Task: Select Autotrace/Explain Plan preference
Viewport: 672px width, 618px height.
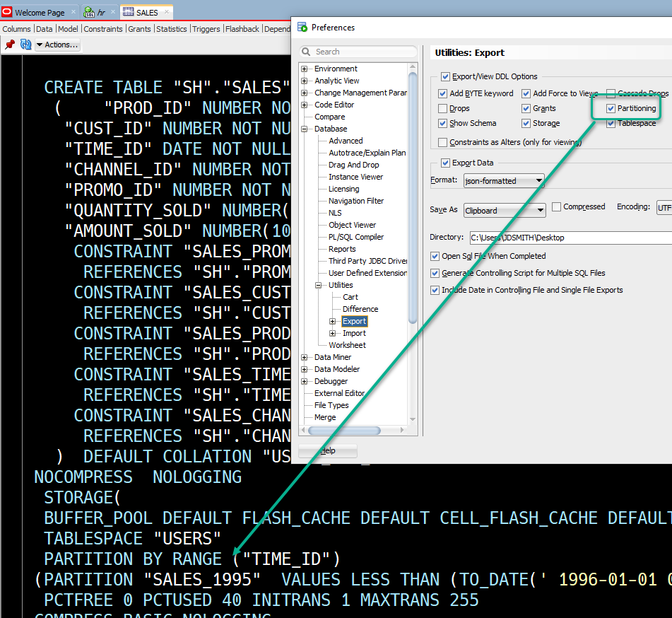Action: (367, 153)
